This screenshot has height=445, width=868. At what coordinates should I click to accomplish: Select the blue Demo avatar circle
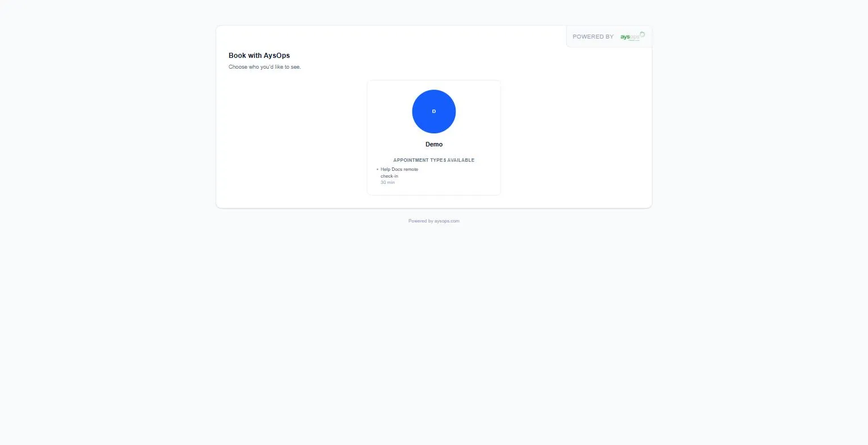click(x=434, y=111)
